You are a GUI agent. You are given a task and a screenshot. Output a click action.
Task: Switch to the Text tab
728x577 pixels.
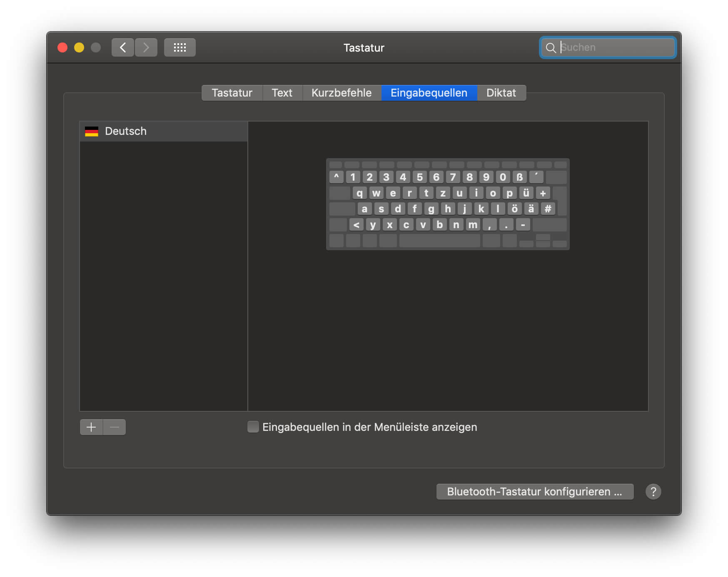[282, 93]
